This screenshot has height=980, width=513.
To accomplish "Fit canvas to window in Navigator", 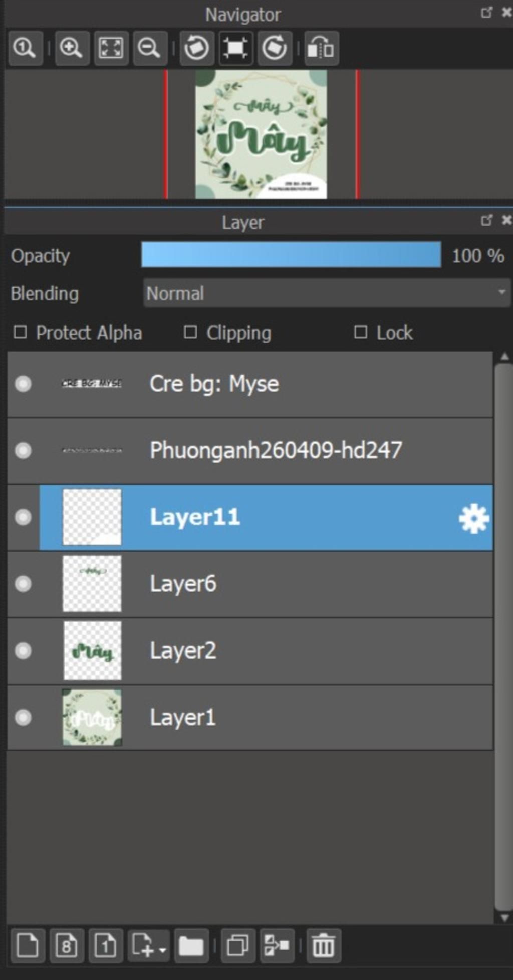I will pos(110,48).
